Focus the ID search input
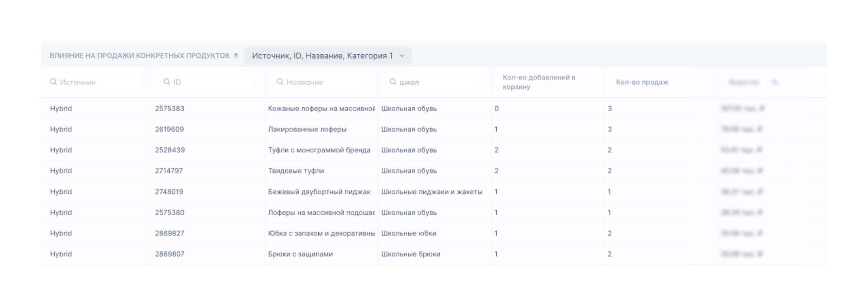This screenshot has width=868, height=305. pos(211,82)
